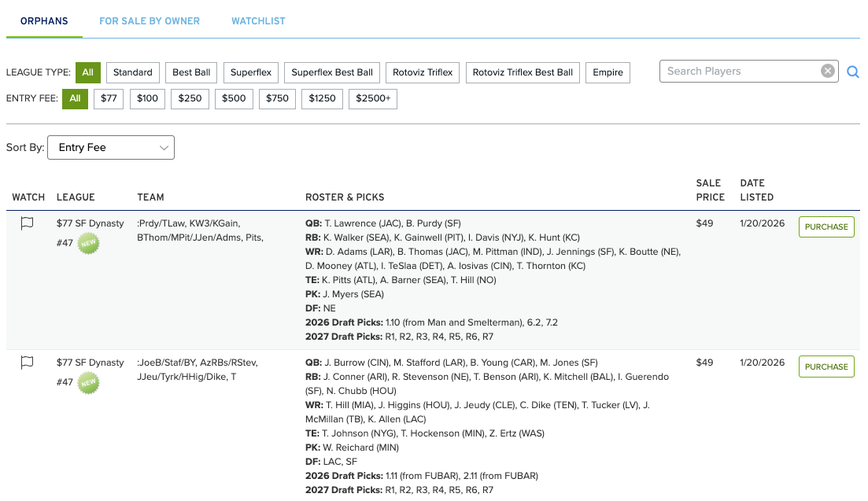
Task: Select the Orphans tab
Action: 44,21
